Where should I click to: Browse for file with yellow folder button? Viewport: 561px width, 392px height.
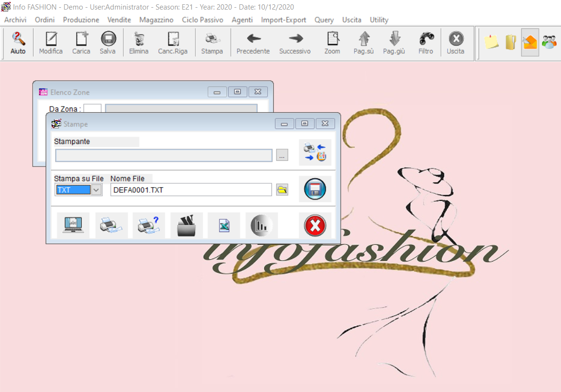click(282, 190)
